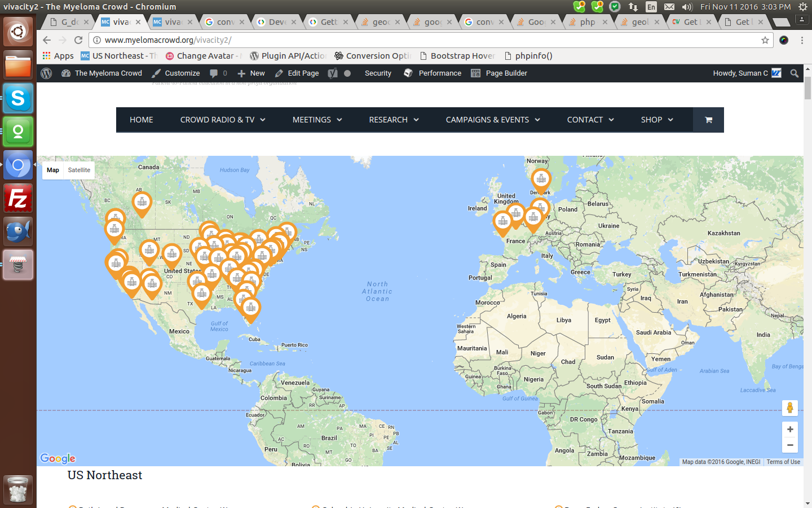
Task: Open map Terms of Use link
Action: (x=783, y=462)
